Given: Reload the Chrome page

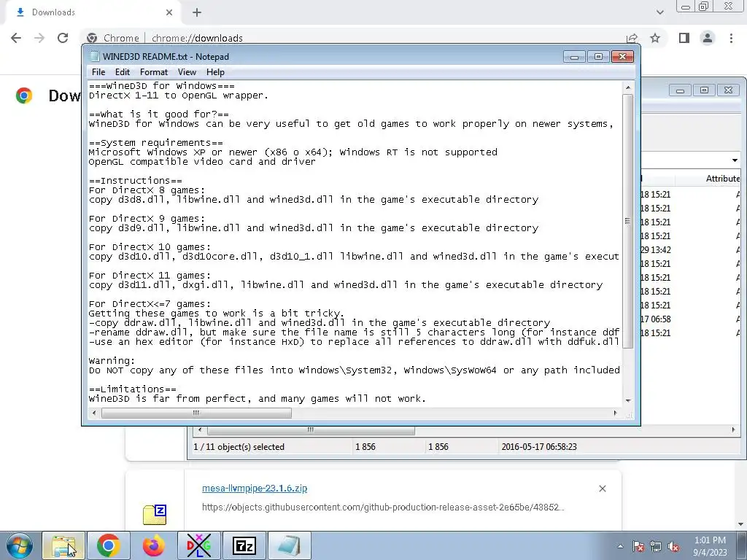Looking at the screenshot, I should (x=63, y=38).
